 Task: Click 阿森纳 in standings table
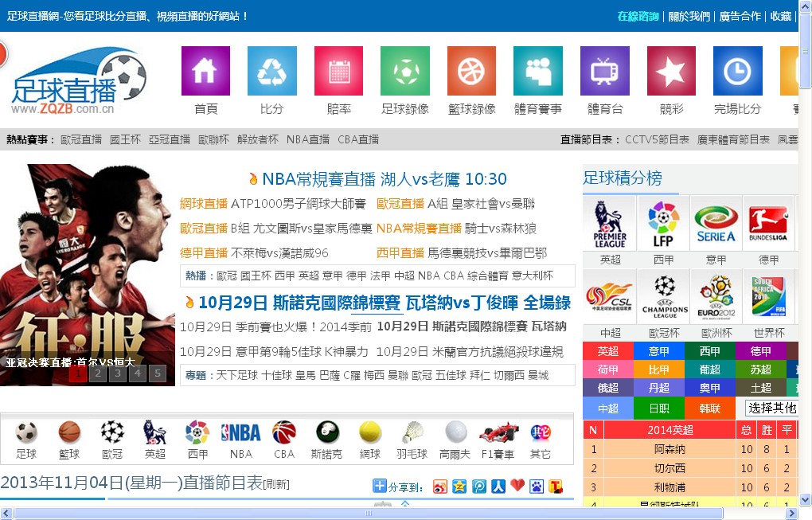pos(670,449)
